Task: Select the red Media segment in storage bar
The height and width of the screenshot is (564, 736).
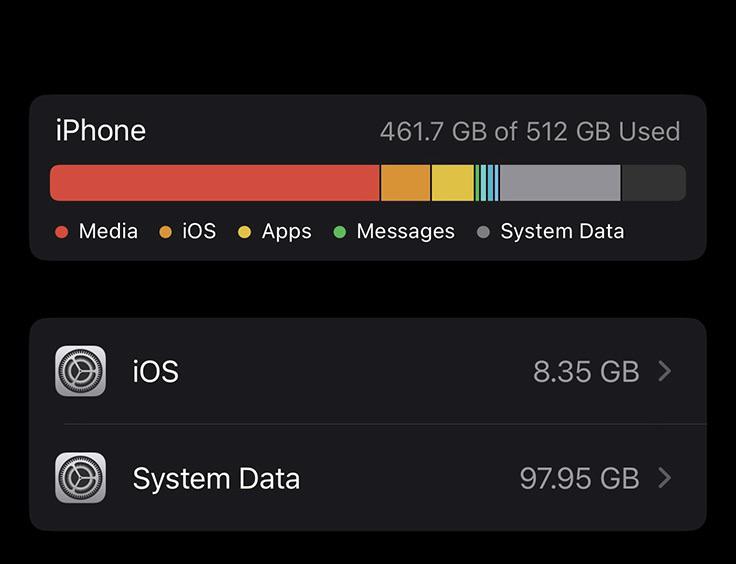Action: (x=214, y=183)
